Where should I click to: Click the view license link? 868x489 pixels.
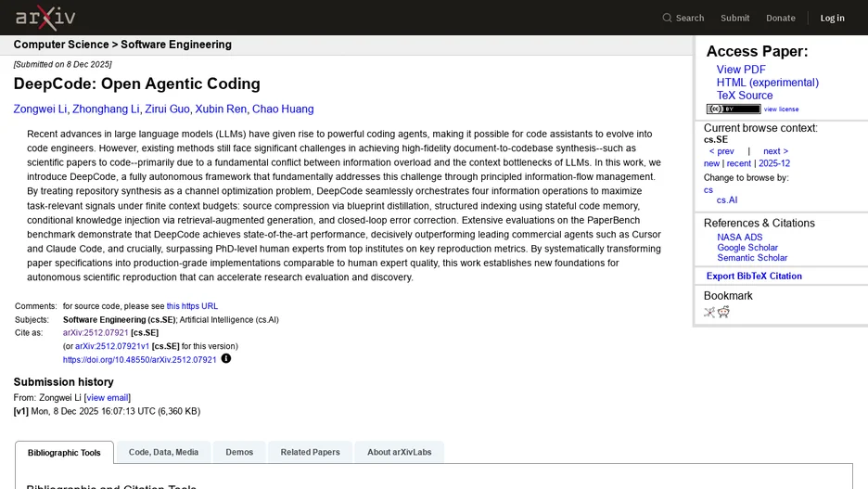click(781, 109)
